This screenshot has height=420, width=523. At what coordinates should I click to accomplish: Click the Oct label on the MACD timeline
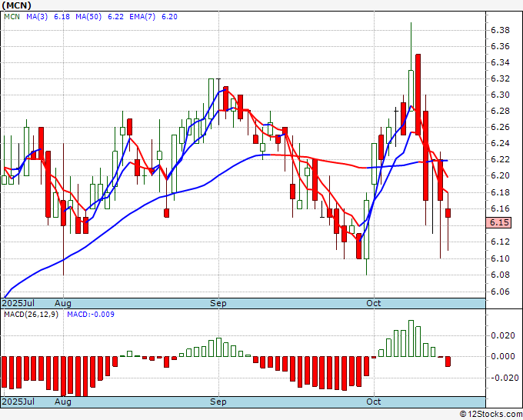tap(373, 402)
